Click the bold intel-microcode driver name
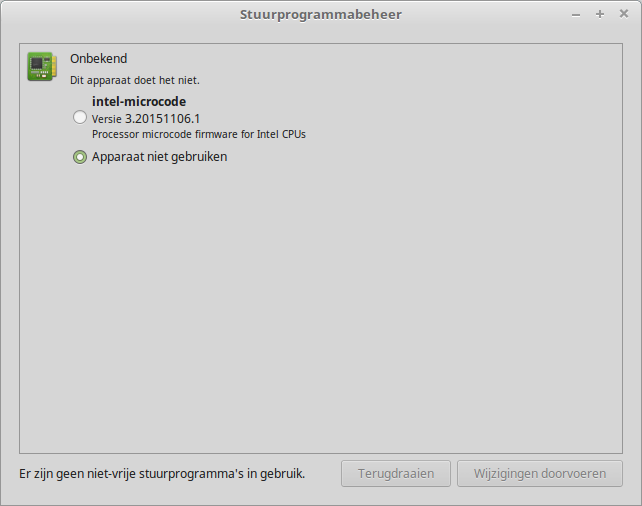Screen dimensions: 642x506 [139, 102]
